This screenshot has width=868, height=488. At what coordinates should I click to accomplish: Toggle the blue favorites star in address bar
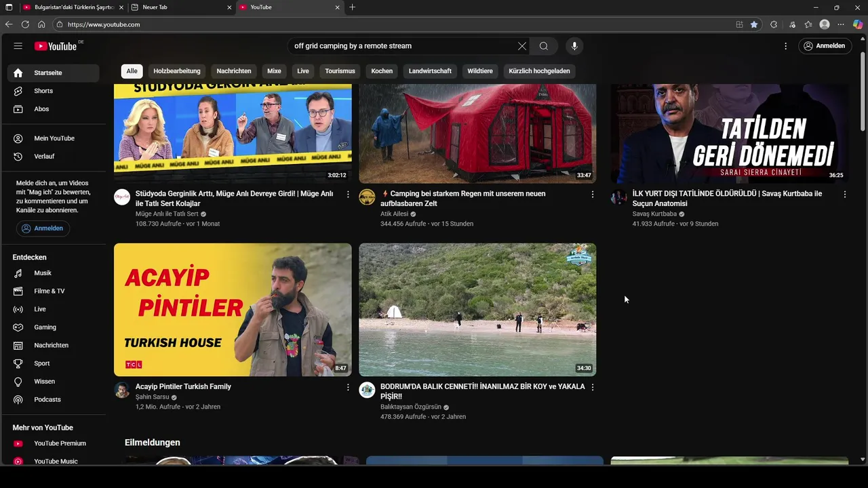click(754, 24)
